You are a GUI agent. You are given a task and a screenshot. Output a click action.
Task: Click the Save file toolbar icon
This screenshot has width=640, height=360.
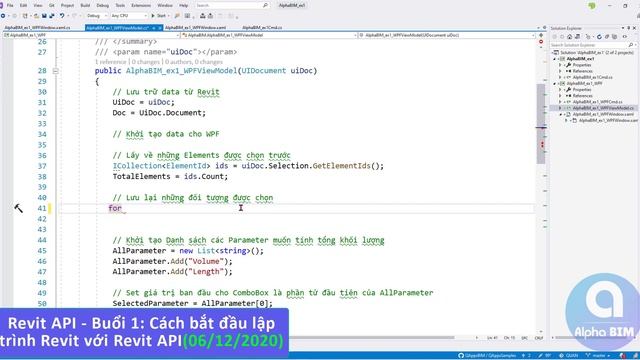(x=44, y=16)
